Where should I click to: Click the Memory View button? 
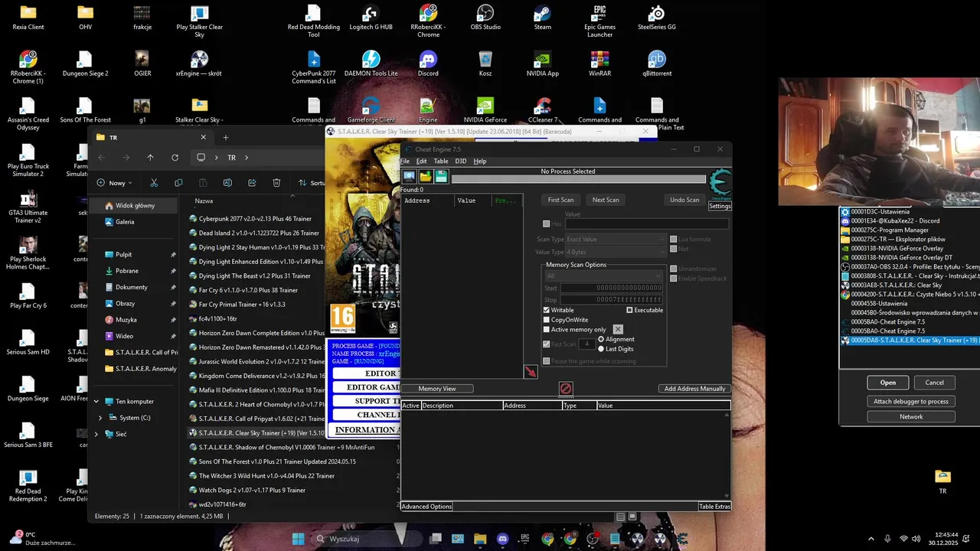tap(437, 389)
